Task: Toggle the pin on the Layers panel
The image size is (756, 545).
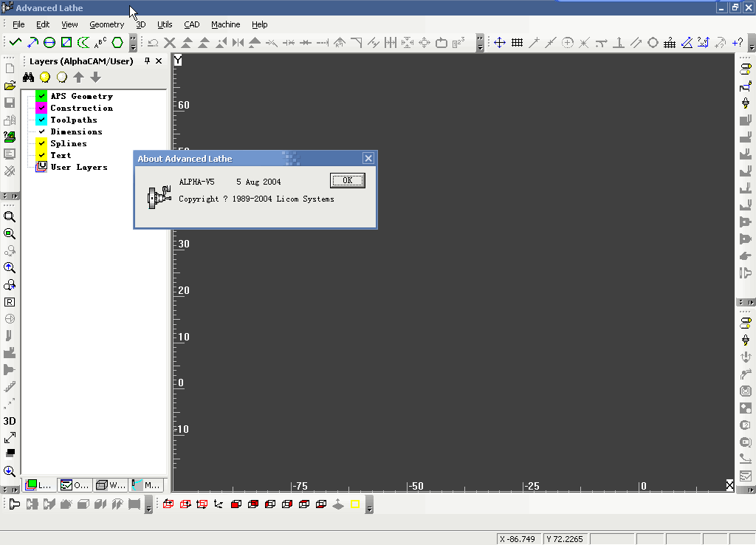Action: [147, 61]
